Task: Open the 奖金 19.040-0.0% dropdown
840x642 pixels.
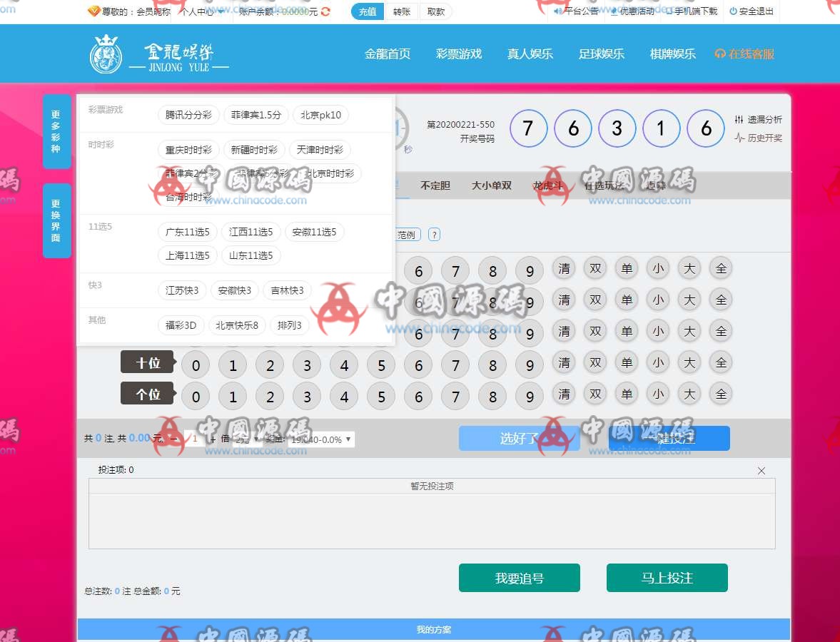Action: coord(321,439)
